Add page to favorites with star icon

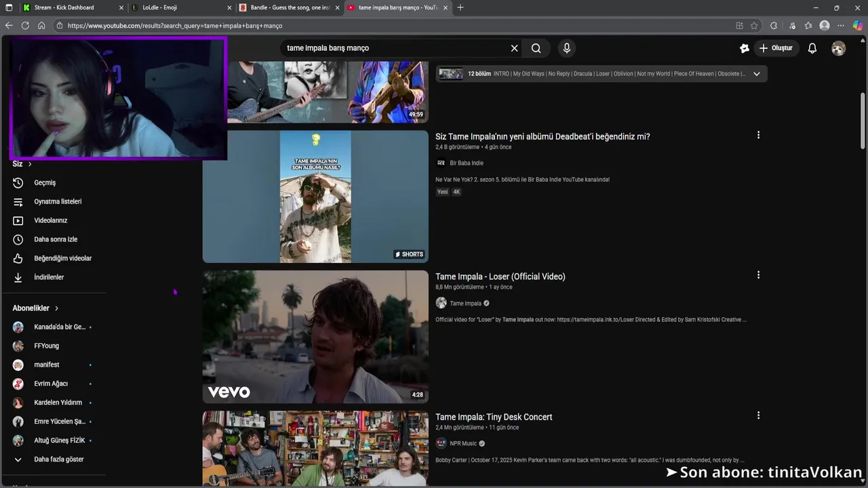pyautogui.click(x=754, y=26)
